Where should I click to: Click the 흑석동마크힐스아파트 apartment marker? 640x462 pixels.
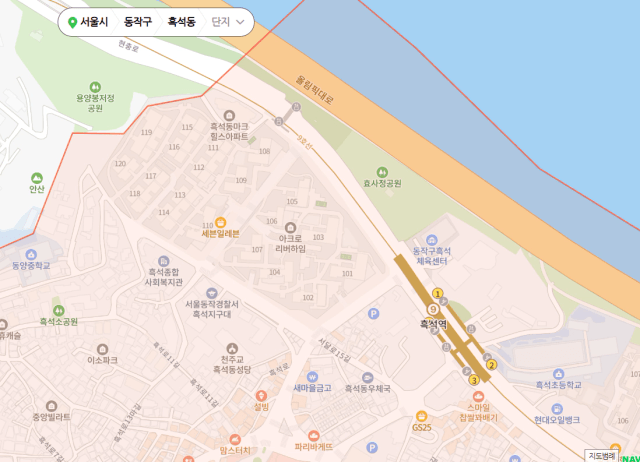(x=229, y=116)
